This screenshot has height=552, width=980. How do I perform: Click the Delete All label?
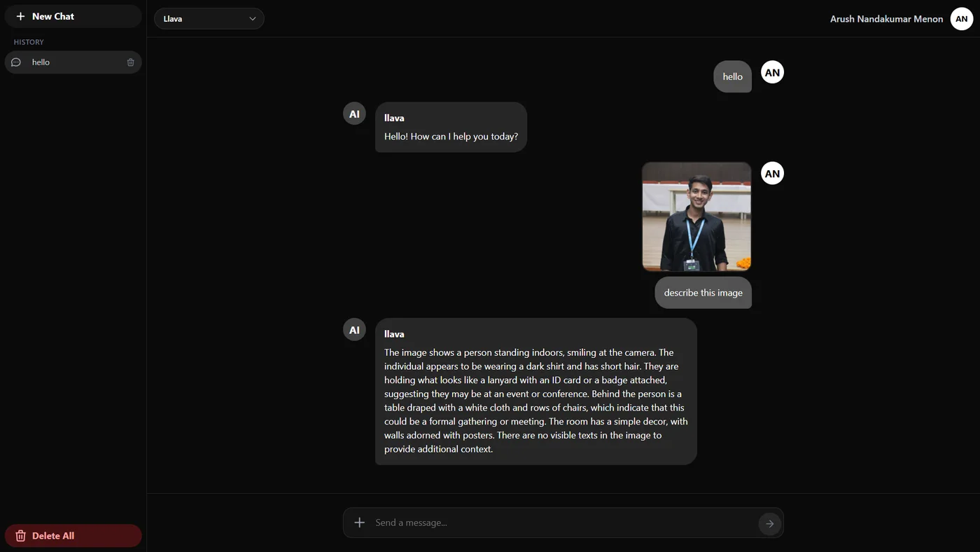[x=53, y=536]
